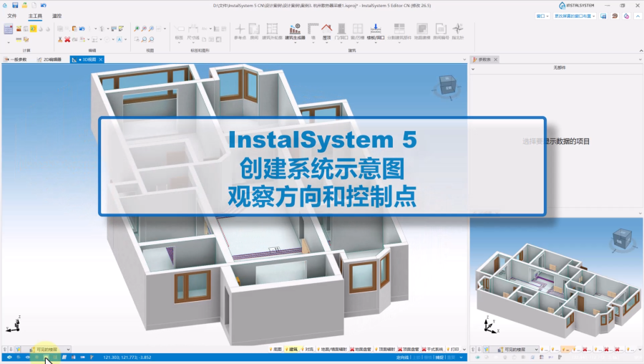Switch to the 2D编辑器 tab
Viewport: 644px width, 364px height.
(49, 59)
